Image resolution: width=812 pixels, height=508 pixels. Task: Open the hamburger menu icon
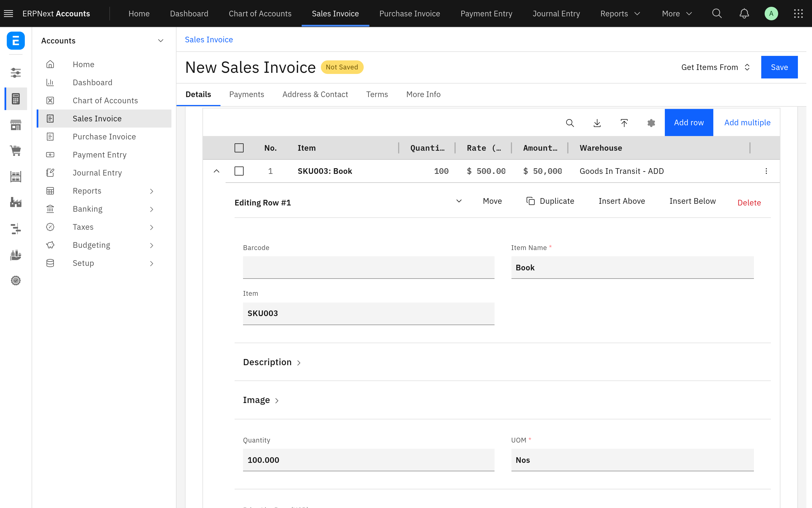(8, 14)
